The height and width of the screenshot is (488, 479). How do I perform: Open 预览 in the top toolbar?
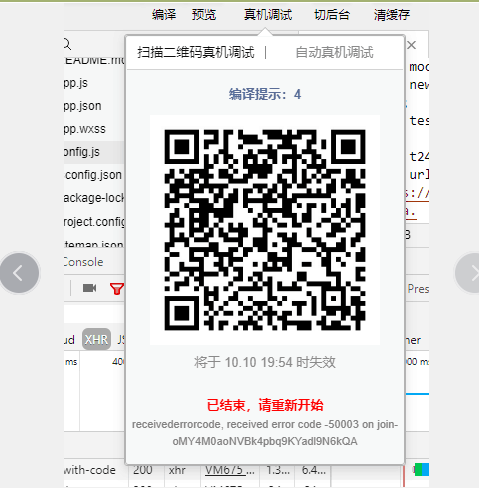tap(204, 15)
